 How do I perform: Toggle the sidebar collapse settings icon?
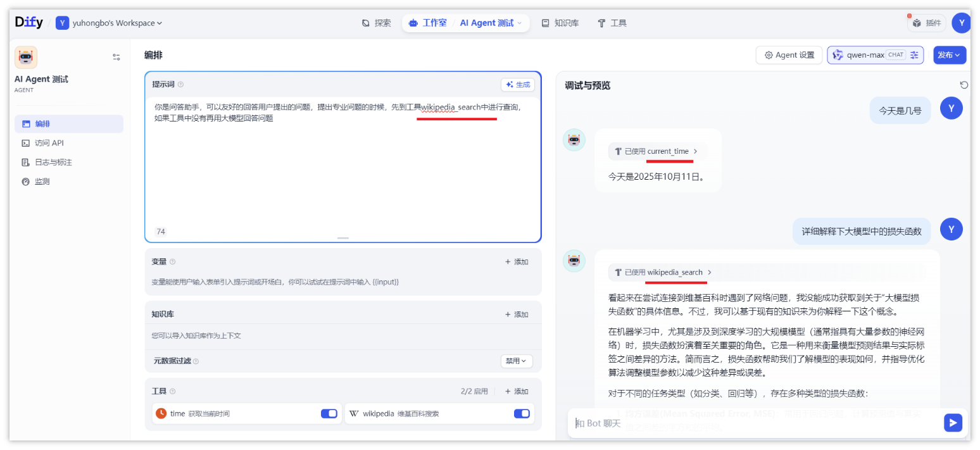click(116, 57)
